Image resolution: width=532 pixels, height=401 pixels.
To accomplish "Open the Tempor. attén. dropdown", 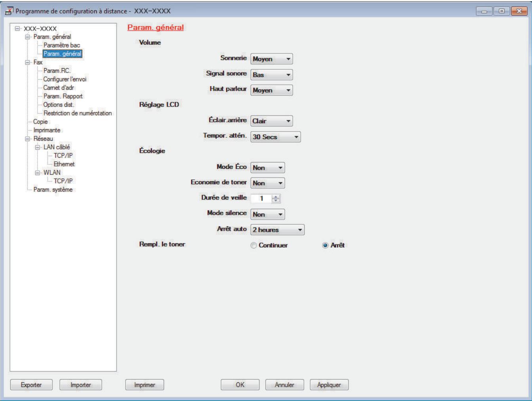I will [276, 137].
